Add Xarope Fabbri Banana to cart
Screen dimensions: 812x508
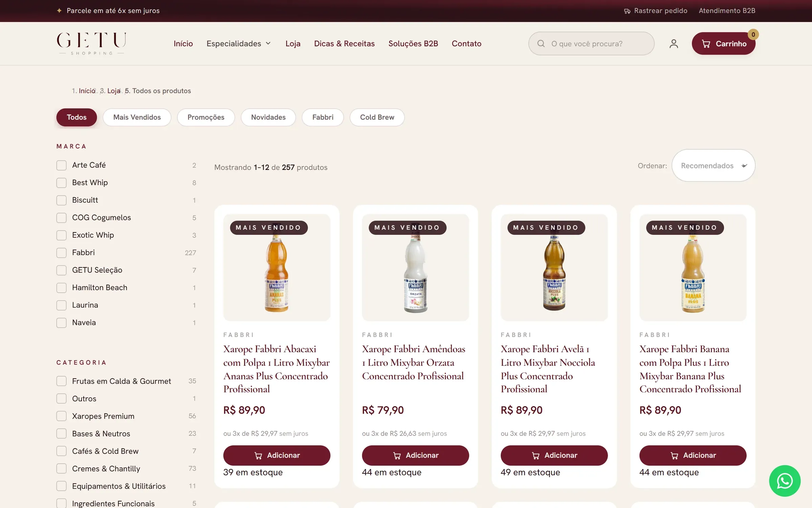click(693, 456)
